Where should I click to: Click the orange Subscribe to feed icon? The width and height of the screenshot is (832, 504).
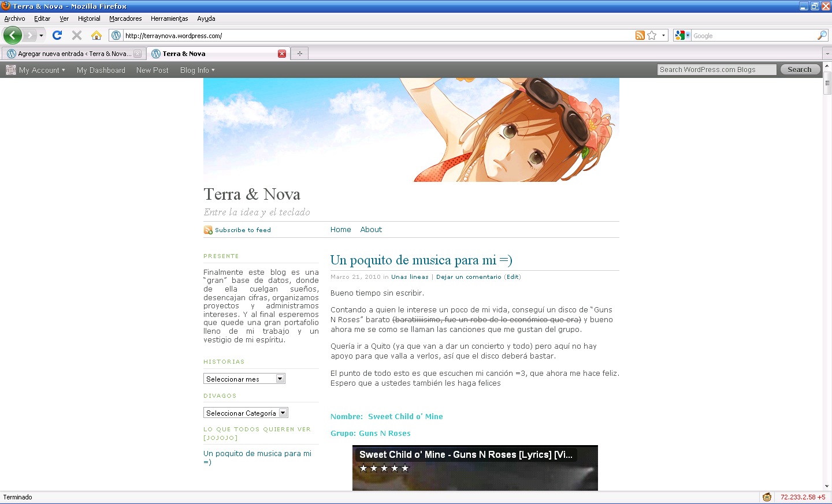pyautogui.click(x=208, y=230)
